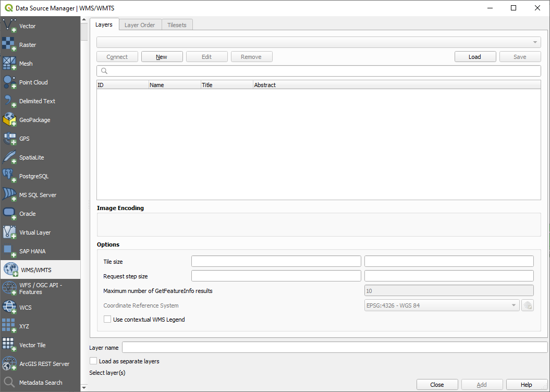Open the Point Cloud source page
Viewport: 550px width, 392px height.
(34, 82)
